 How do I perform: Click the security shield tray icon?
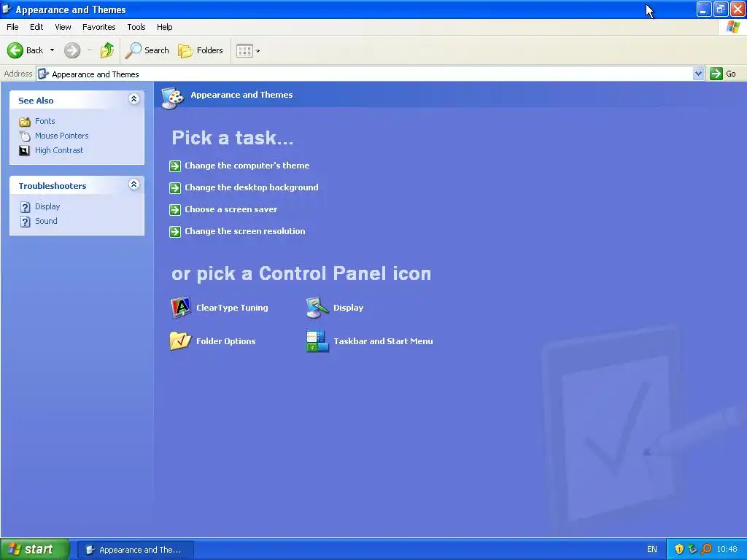tap(679, 549)
